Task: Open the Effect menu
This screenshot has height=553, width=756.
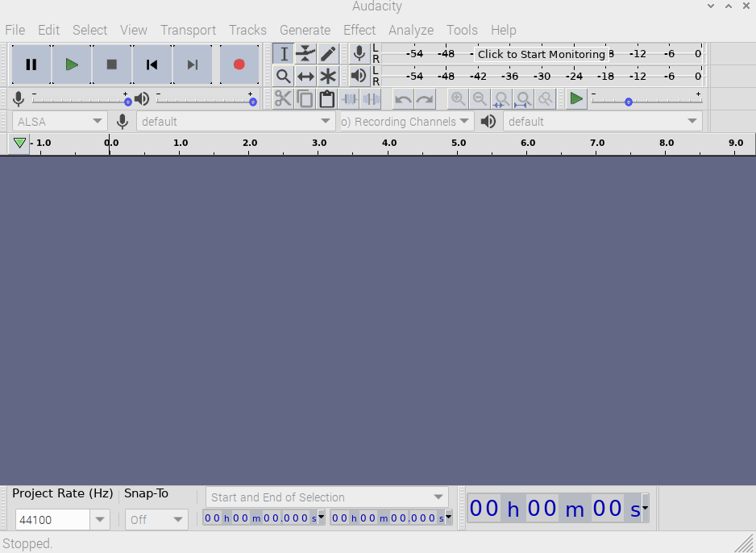Action: pyautogui.click(x=359, y=30)
